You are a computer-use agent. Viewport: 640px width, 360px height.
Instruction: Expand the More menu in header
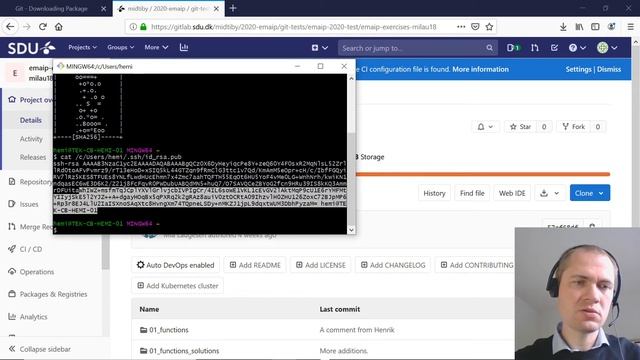[x=156, y=47]
